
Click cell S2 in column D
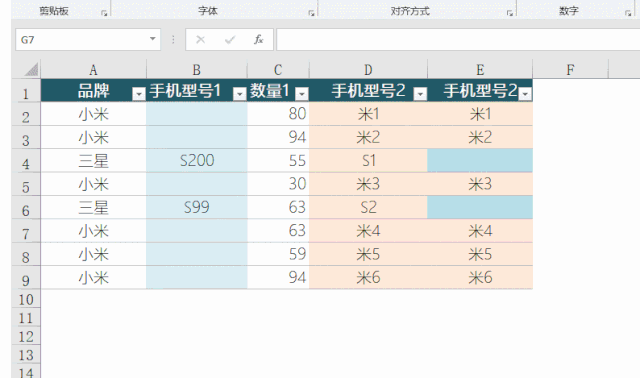pyautogui.click(x=368, y=207)
